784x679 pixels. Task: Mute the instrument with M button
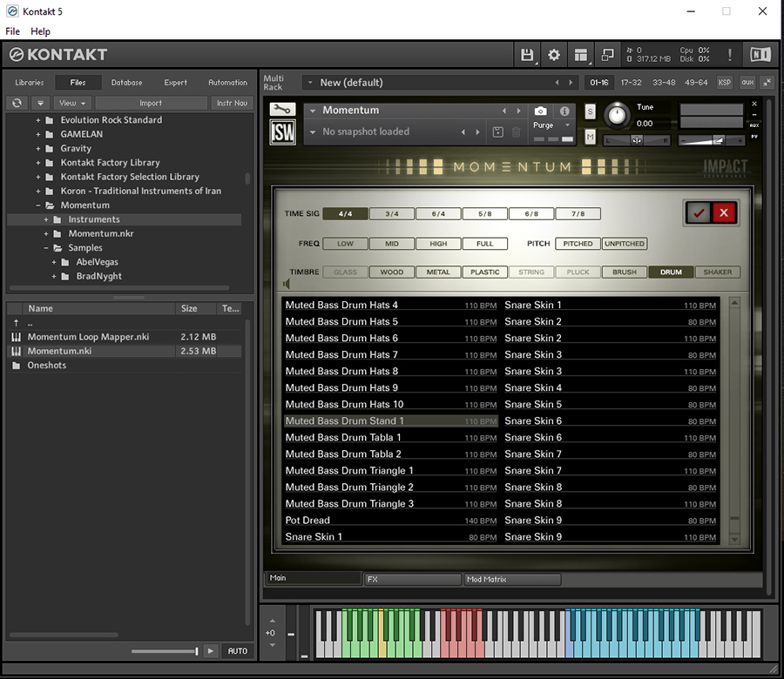(590, 137)
